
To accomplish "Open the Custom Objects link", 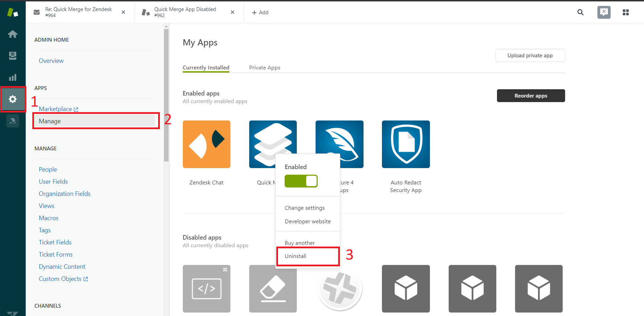I will 63,279.
